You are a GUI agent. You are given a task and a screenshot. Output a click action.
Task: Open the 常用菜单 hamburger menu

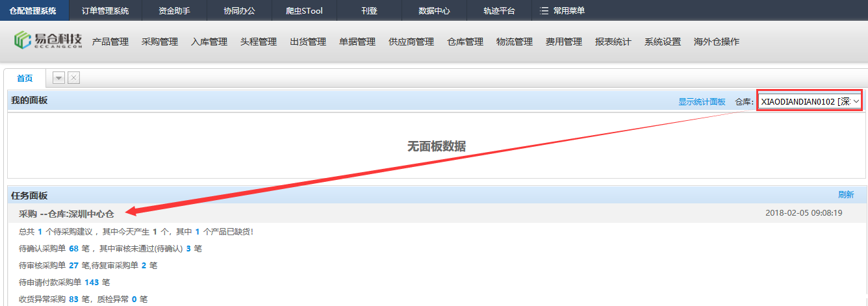[x=563, y=11]
